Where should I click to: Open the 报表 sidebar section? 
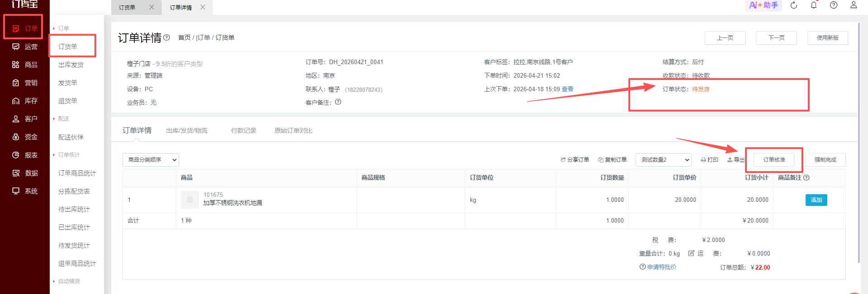[x=24, y=155]
